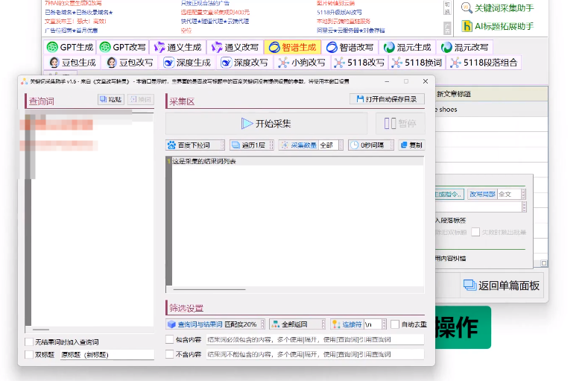Open the 文章发布王！强大！高效! ad link
This screenshot has width=588, height=381.
pyautogui.click(x=75, y=22)
